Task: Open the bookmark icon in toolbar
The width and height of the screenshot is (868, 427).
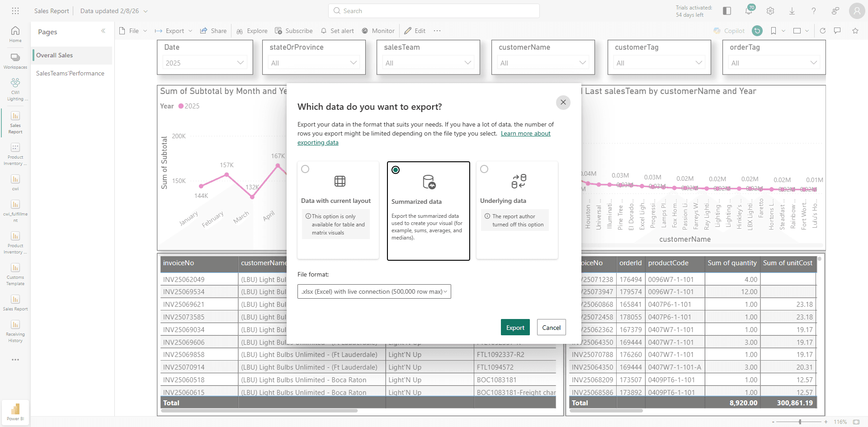Action: pyautogui.click(x=774, y=31)
